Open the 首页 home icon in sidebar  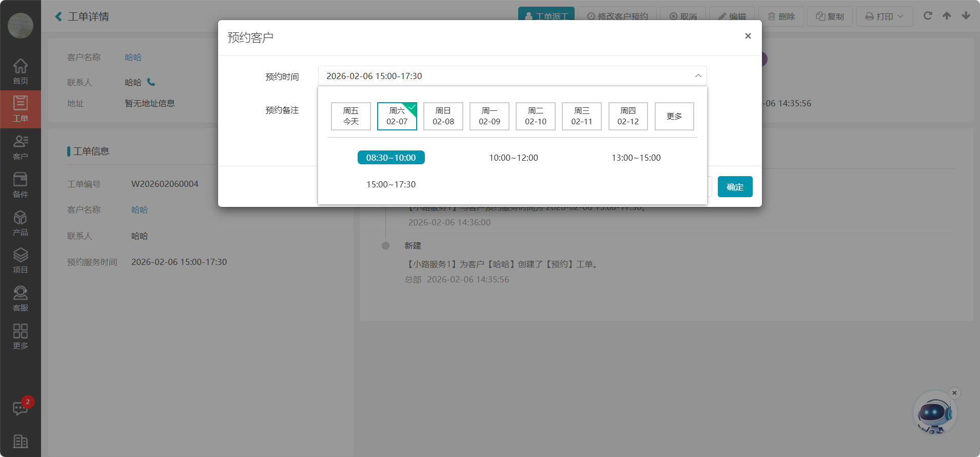21,71
